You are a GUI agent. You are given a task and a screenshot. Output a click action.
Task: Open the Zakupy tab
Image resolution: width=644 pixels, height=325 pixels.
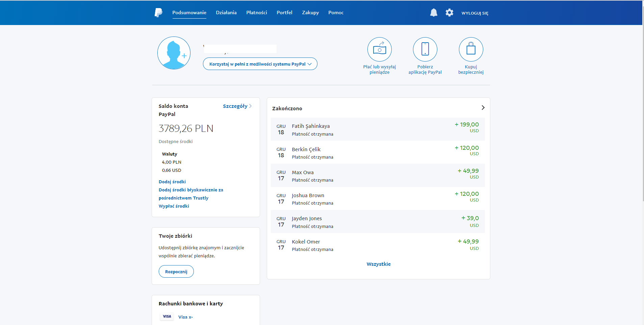pyautogui.click(x=310, y=13)
